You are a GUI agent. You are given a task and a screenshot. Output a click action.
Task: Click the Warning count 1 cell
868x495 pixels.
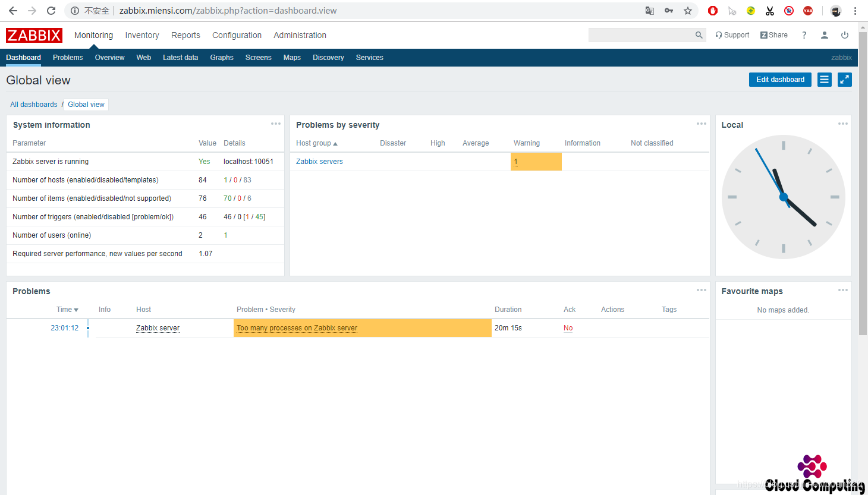coord(536,162)
